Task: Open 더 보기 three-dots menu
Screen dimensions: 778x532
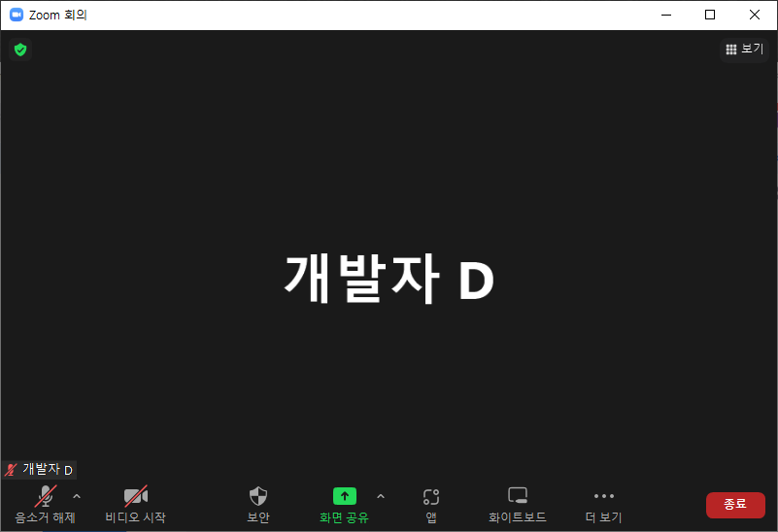Action: tap(604, 496)
